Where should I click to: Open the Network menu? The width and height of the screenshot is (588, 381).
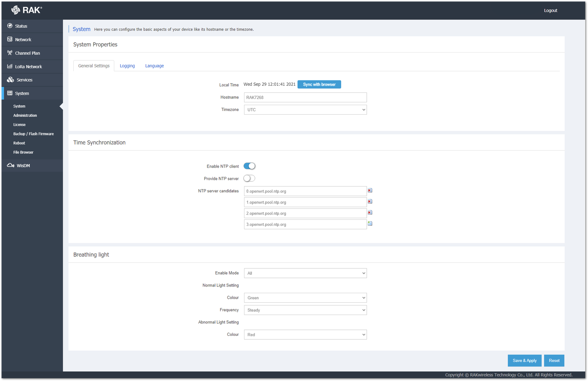pyautogui.click(x=32, y=40)
